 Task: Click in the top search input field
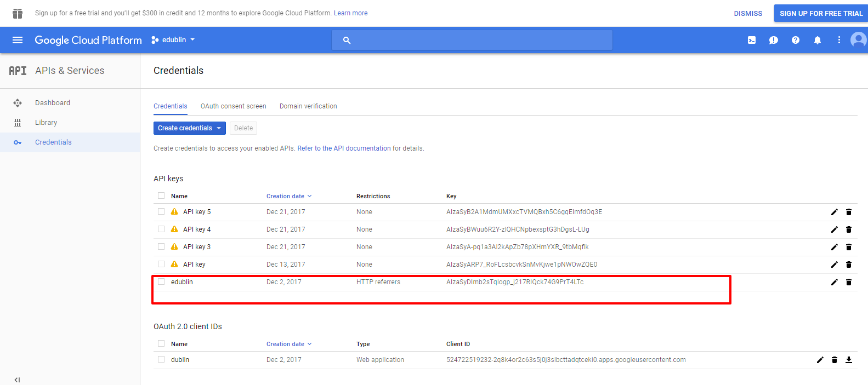[x=472, y=40]
